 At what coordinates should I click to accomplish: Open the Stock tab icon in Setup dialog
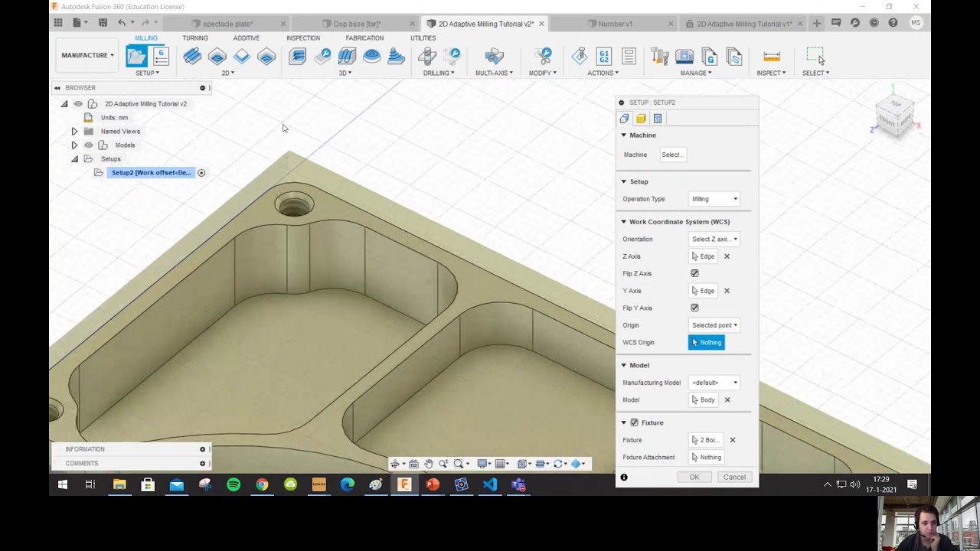click(x=641, y=119)
